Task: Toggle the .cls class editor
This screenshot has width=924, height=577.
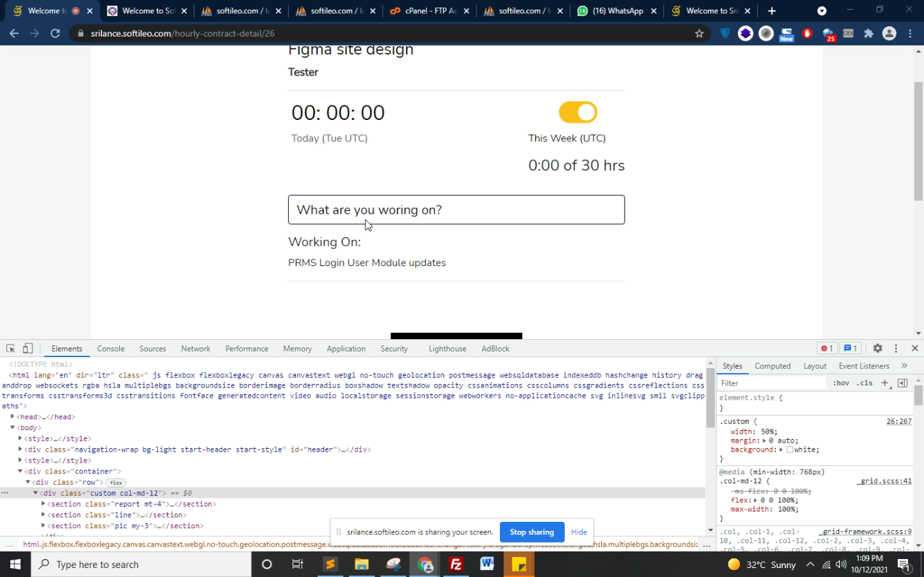Action: [864, 383]
